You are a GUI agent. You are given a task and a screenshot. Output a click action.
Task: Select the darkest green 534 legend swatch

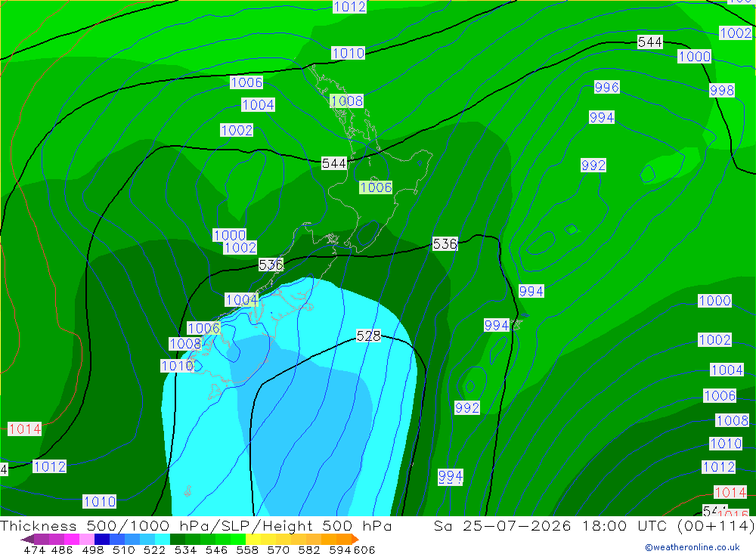178,539
